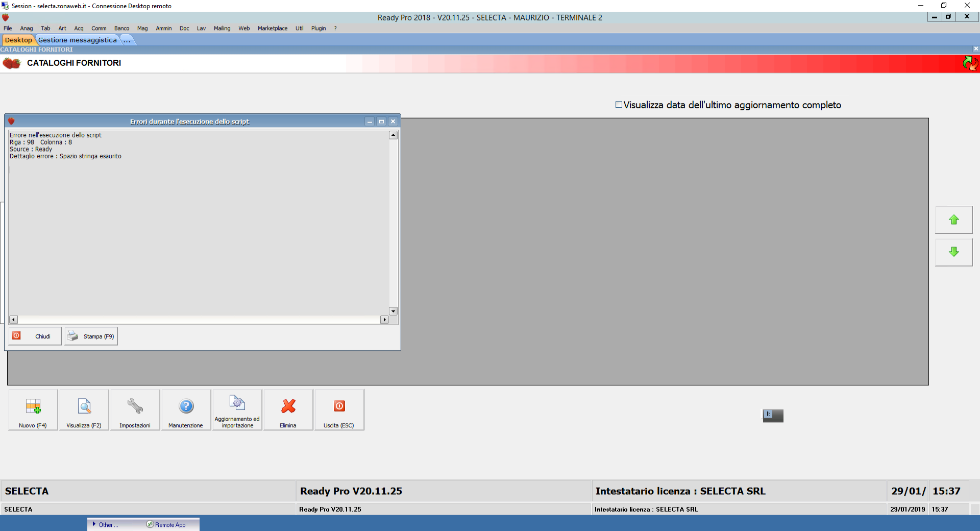This screenshot has width=980, height=531.
Task: Close the Cataloghi Fornitori panel
Action: 976,49
